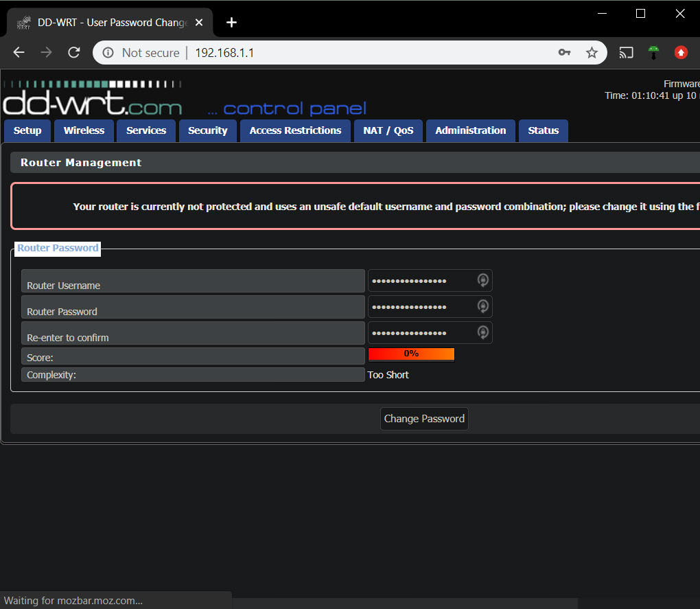Click password manager icon in Router Password field
The image size is (700, 609).
(x=482, y=306)
